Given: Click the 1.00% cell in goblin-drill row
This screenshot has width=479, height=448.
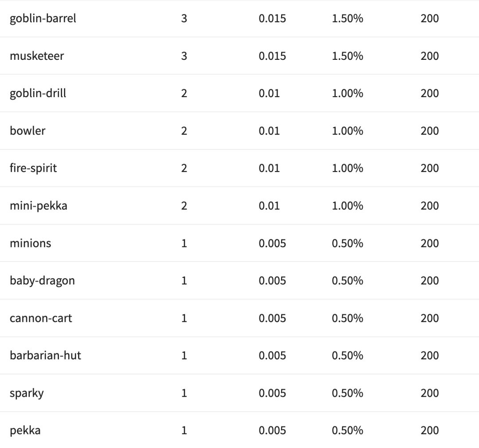Looking at the screenshot, I should pyautogui.click(x=347, y=93).
